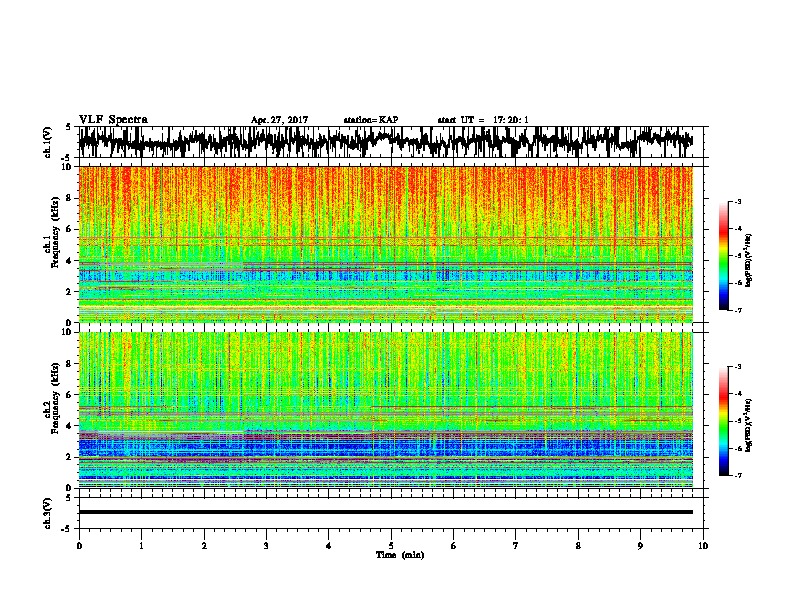Click time axis tick label "10"
Image resolution: width=792 pixels, height=612 pixels.
tap(703, 546)
